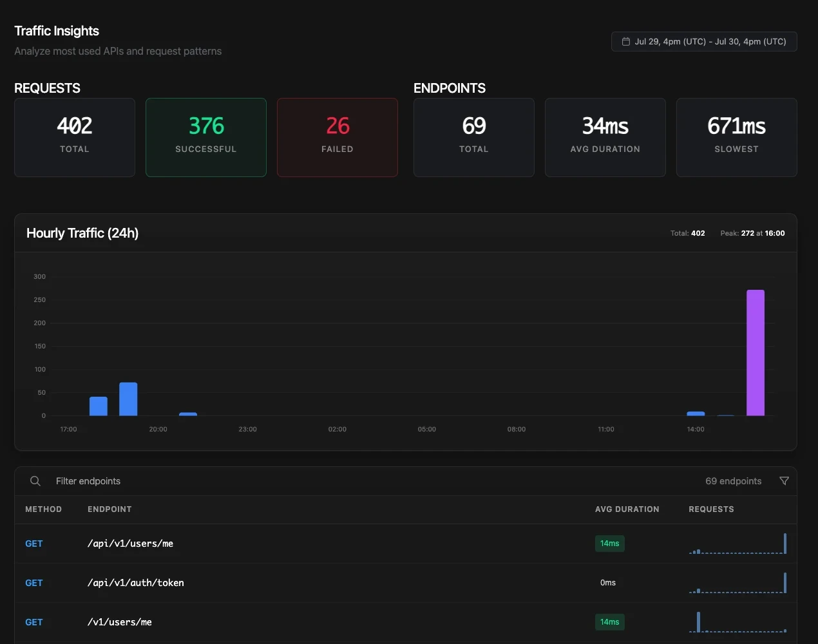Image resolution: width=818 pixels, height=644 pixels.
Task: Click the purple peak bar at 16:00
Action: pyautogui.click(x=756, y=353)
